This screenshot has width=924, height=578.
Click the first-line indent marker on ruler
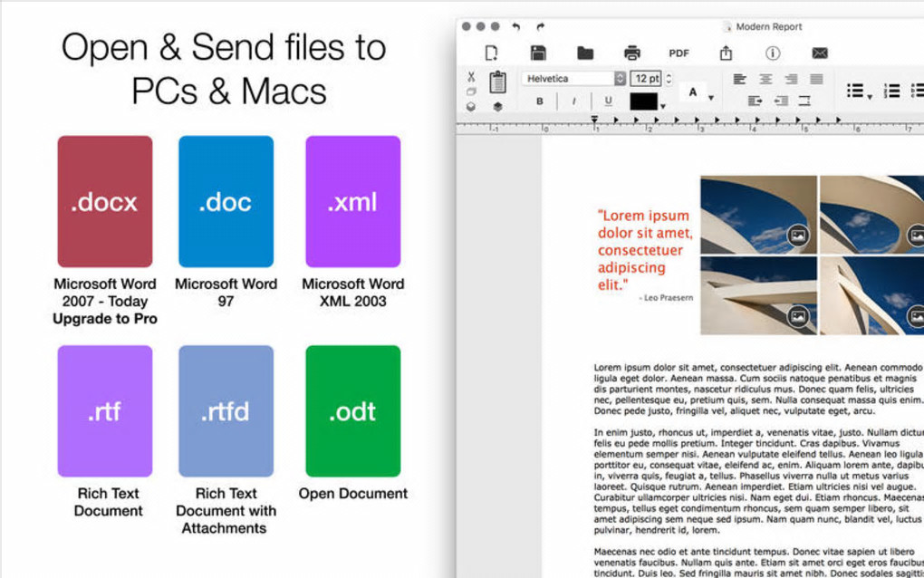coord(594,119)
